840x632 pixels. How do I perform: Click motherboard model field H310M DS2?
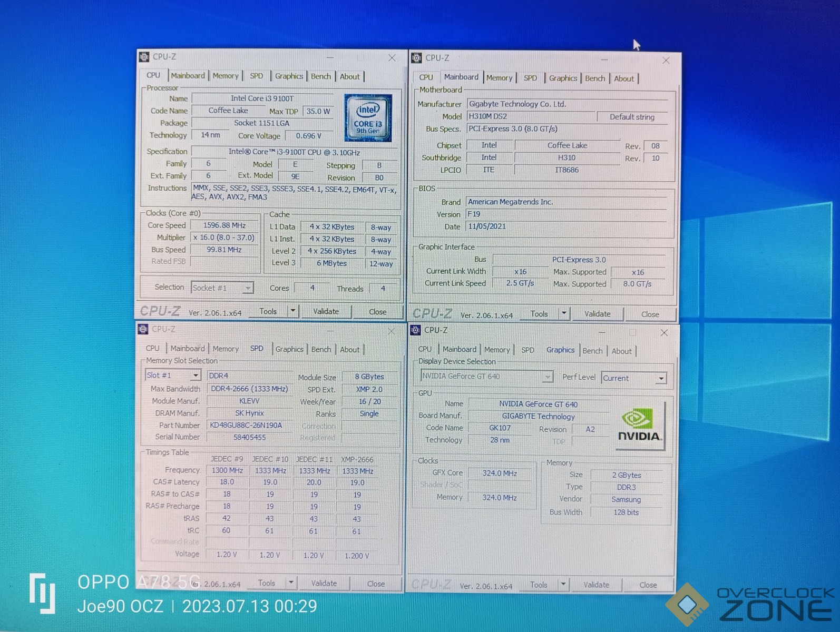tap(530, 116)
